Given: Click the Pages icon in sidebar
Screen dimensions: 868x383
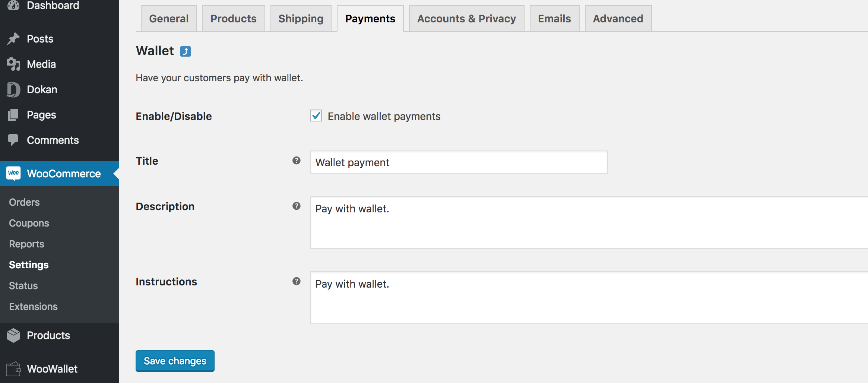Looking at the screenshot, I should tap(13, 115).
